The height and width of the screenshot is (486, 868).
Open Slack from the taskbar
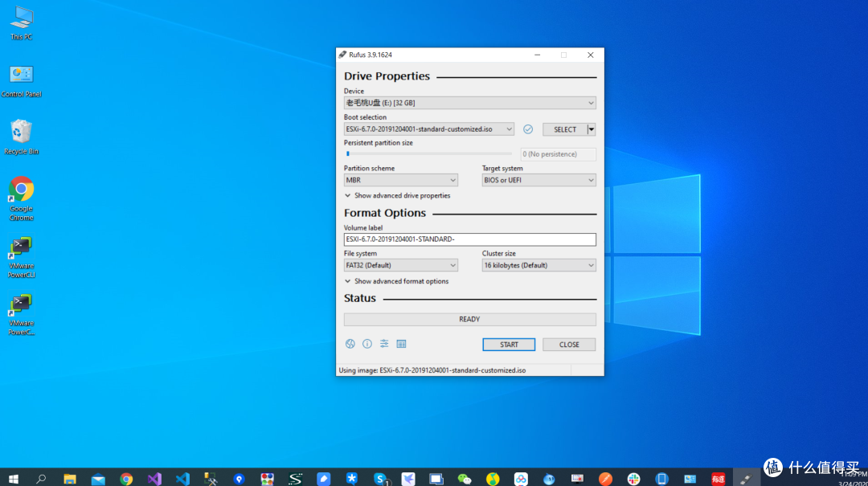pyautogui.click(x=634, y=478)
